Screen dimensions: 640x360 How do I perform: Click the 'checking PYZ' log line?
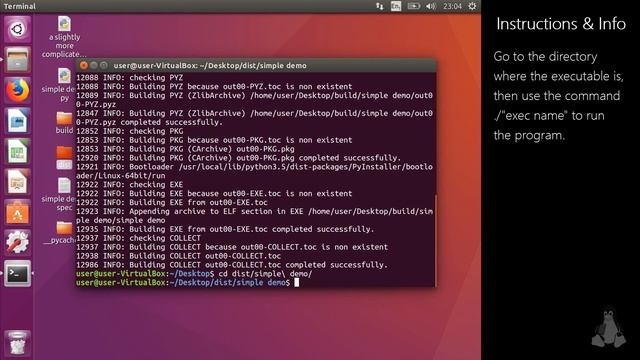click(x=129, y=78)
